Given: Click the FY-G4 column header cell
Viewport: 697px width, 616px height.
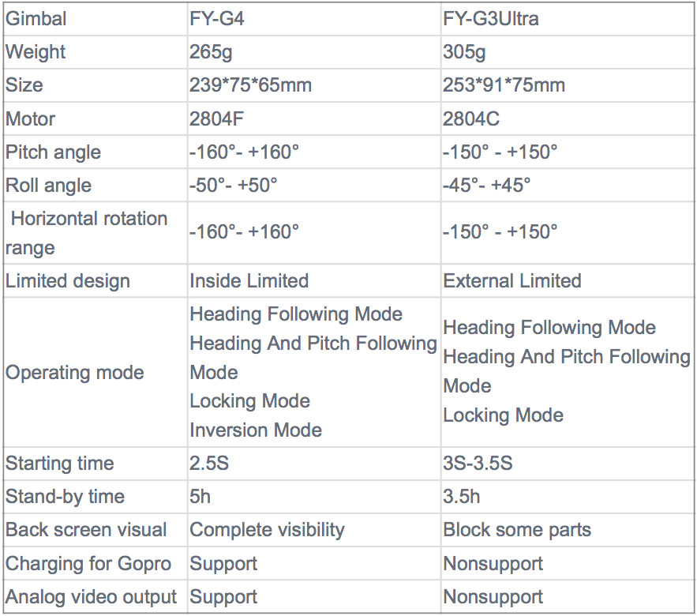Looking at the screenshot, I should click(x=217, y=18).
